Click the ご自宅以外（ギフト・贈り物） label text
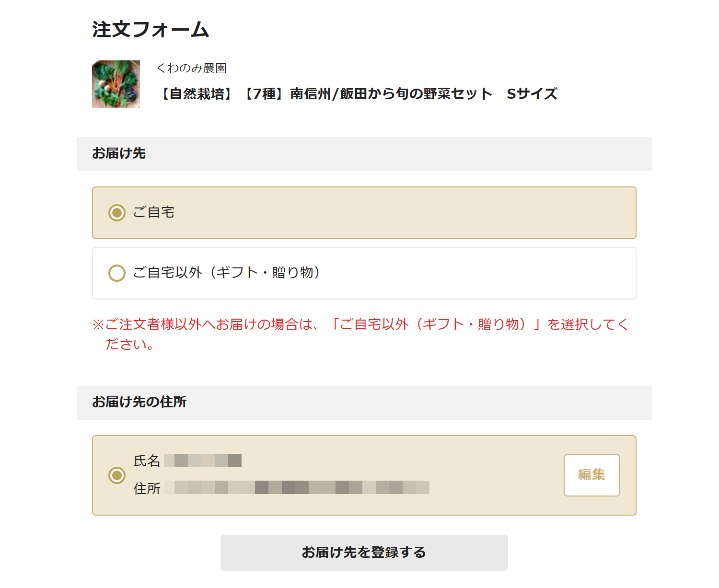The image size is (719, 588). (x=227, y=273)
